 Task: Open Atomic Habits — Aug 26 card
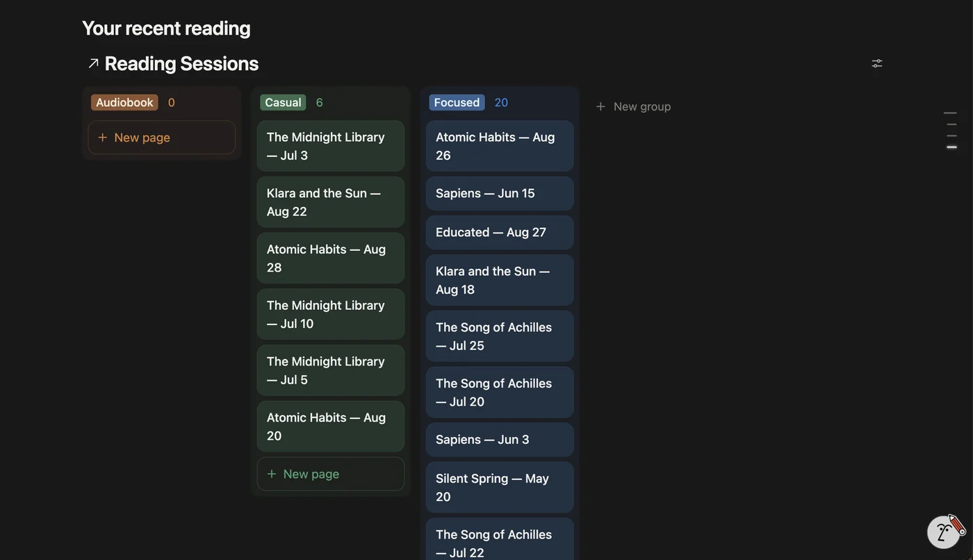[x=500, y=146]
